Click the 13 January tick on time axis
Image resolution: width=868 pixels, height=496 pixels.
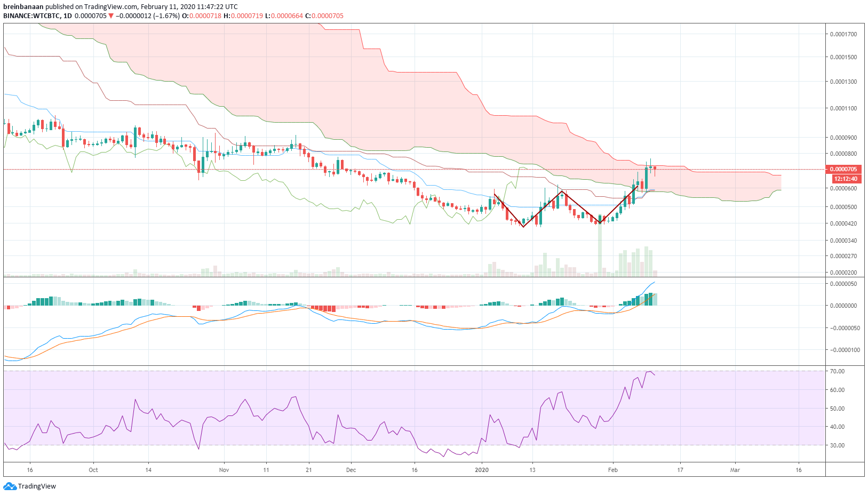[532, 470]
